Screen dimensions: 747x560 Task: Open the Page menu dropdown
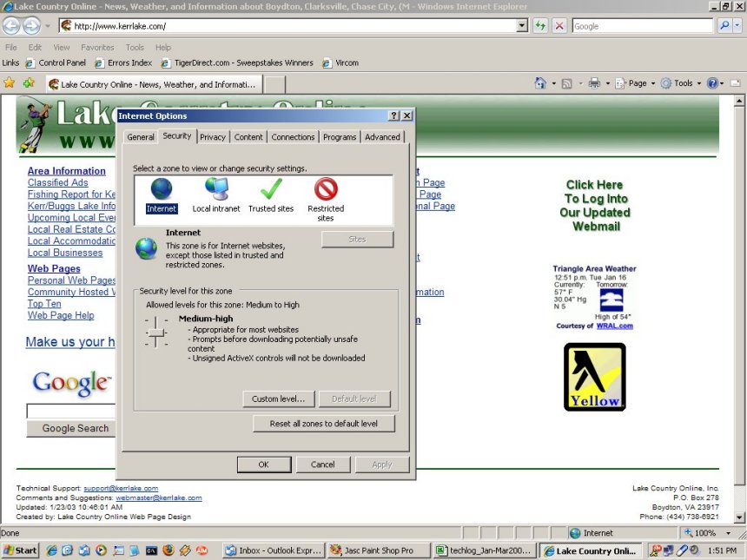click(x=636, y=84)
